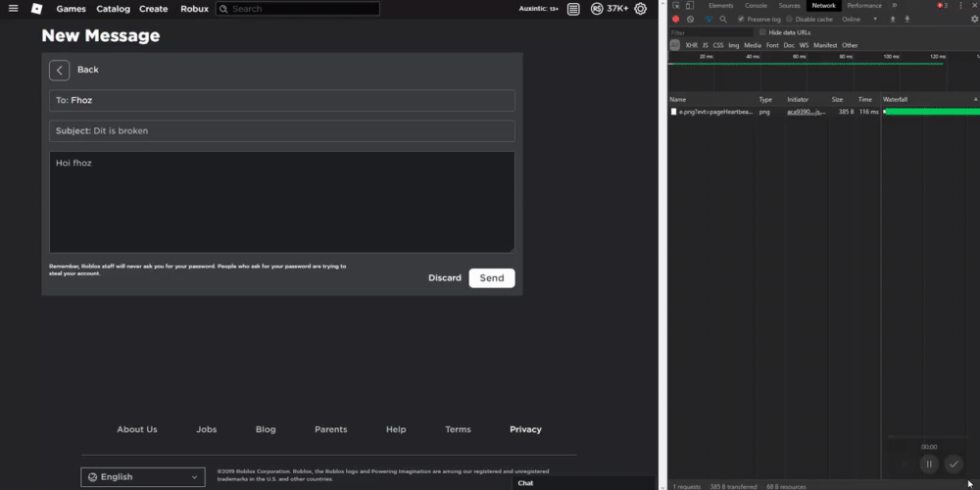Open the notifications feed icon beside Auxintic
Image resolution: width=980 pixels, height=490 pixels.
(x=573, y=9)
